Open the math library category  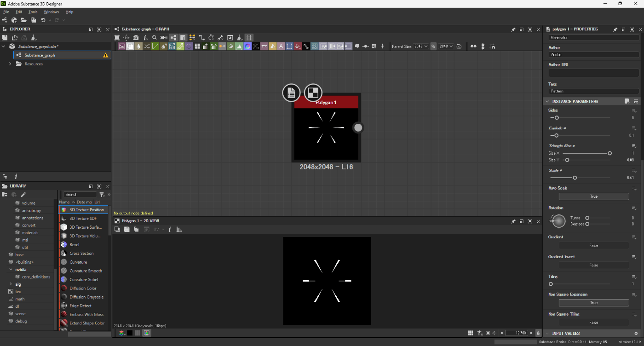coord(20,299)
